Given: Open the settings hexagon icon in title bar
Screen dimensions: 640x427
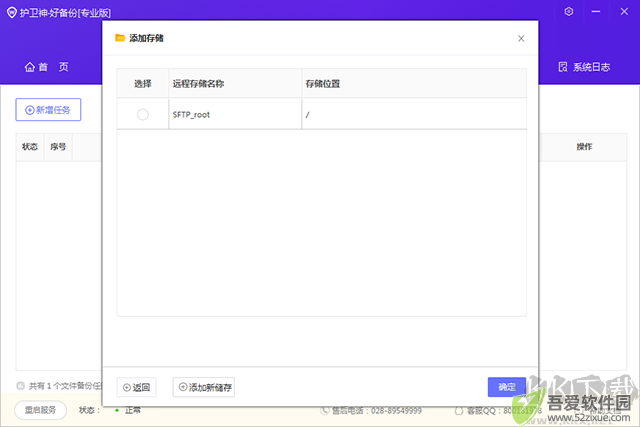Looking at the screenshot, I should coord(569,11).
